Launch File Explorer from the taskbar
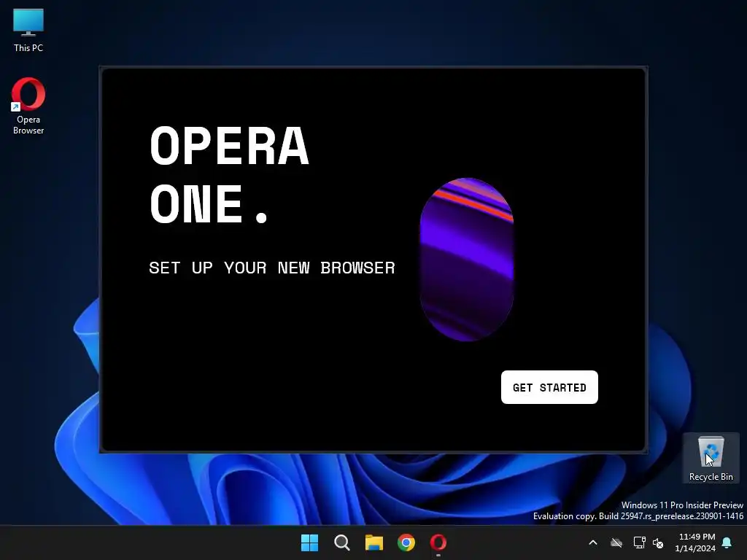This screenshot has height=560, width=747. (374, 542)
